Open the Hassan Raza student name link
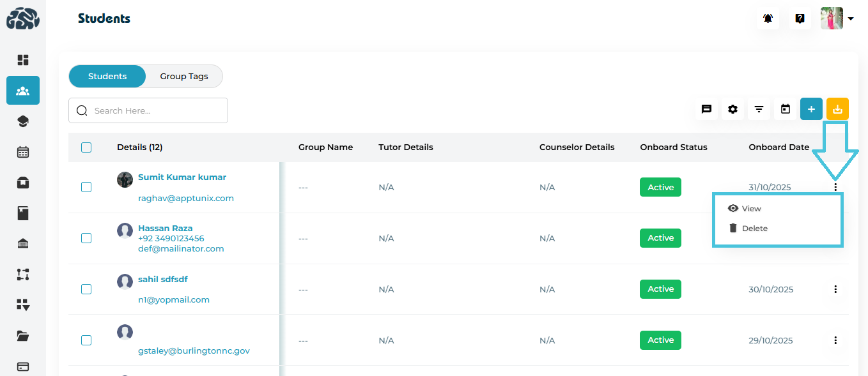 pos(165,228)
